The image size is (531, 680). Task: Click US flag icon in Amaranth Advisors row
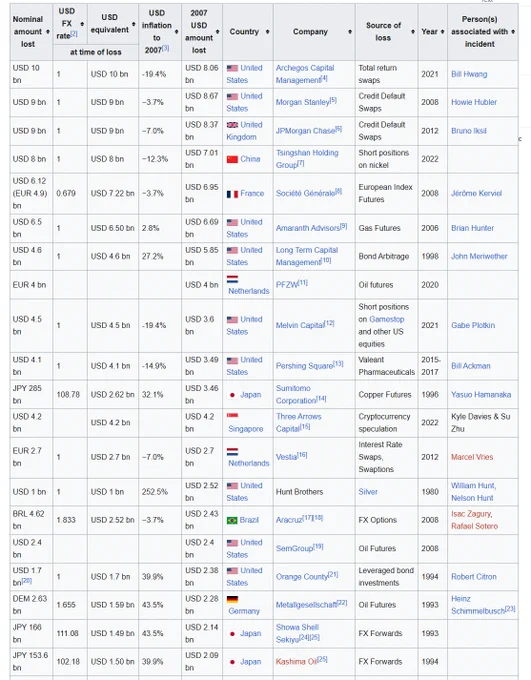click(232, 222)
